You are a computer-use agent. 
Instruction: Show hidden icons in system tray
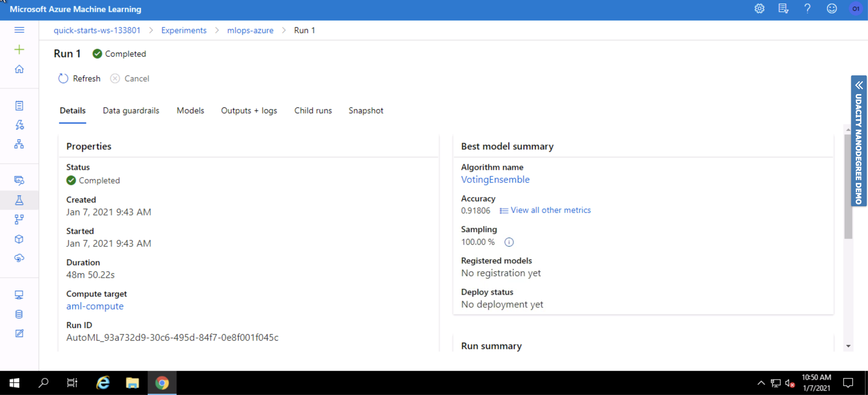[x=761, y=383]
